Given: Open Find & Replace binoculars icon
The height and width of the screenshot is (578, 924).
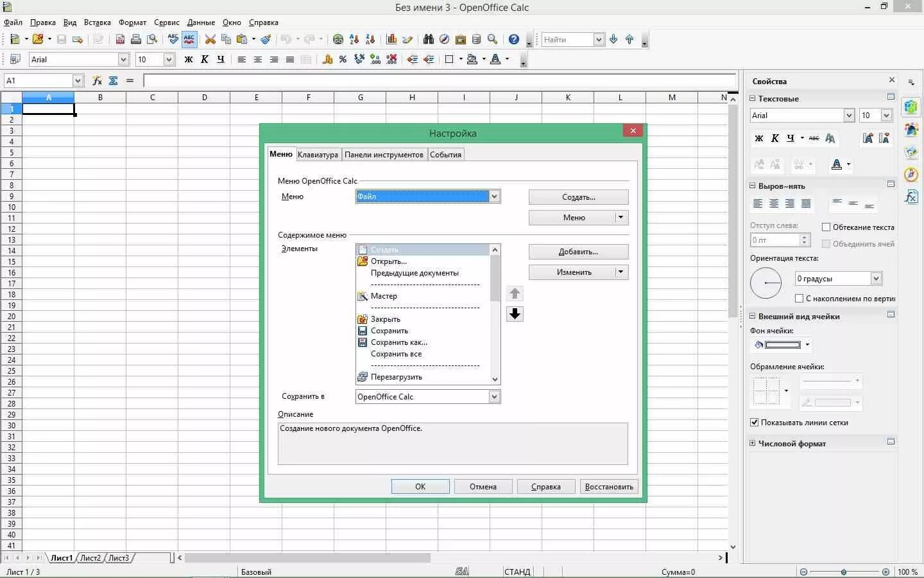Looking at the screenshot, I should pyautogui.click(x=429, y=39).
